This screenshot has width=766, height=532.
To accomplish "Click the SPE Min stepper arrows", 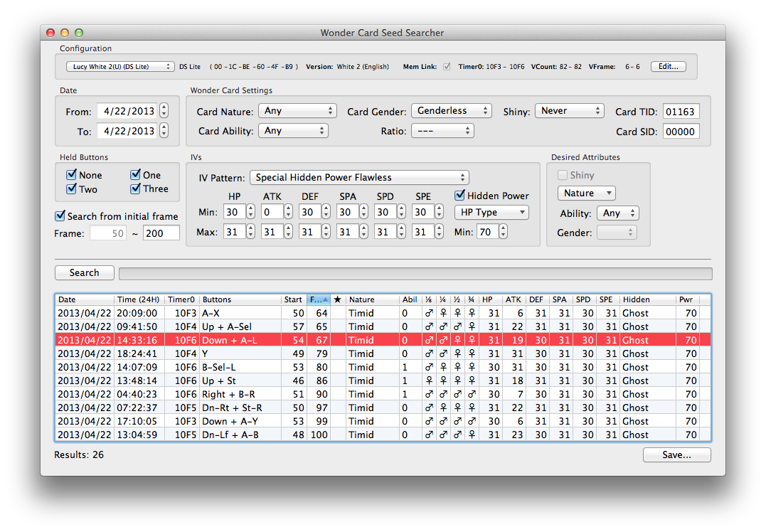I will [439, 212].
